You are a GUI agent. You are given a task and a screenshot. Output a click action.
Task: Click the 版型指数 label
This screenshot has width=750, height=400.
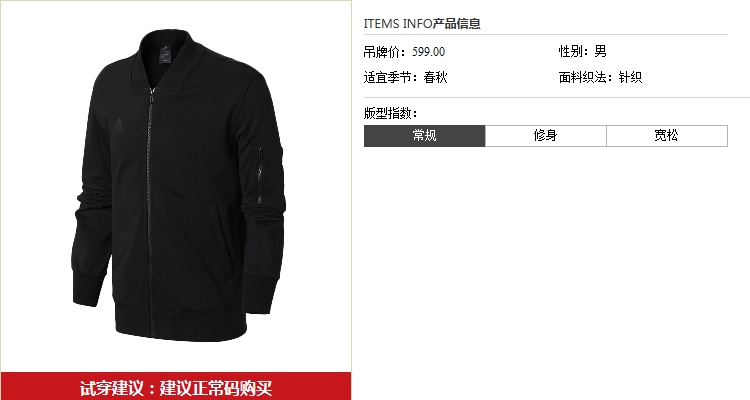pyautogui.click(x=390, y=113)
